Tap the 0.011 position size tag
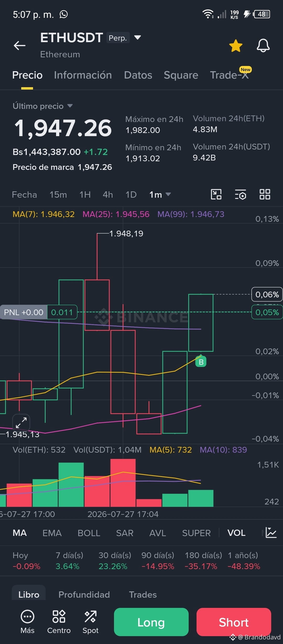This screenshot has height=644, width=283. pyautogui.click(x=62, y=312)
